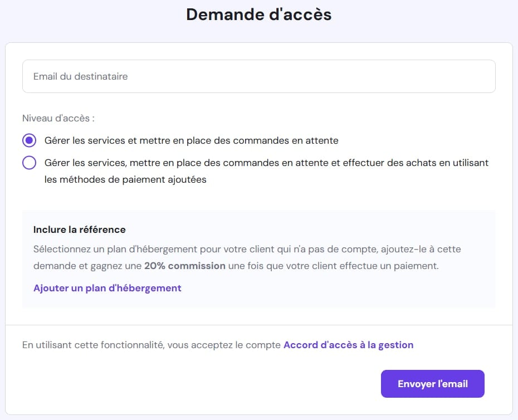
Task: Send the request with 'Envoyer l'email' button
Action: pyautogui.click(x=432, y=384)
